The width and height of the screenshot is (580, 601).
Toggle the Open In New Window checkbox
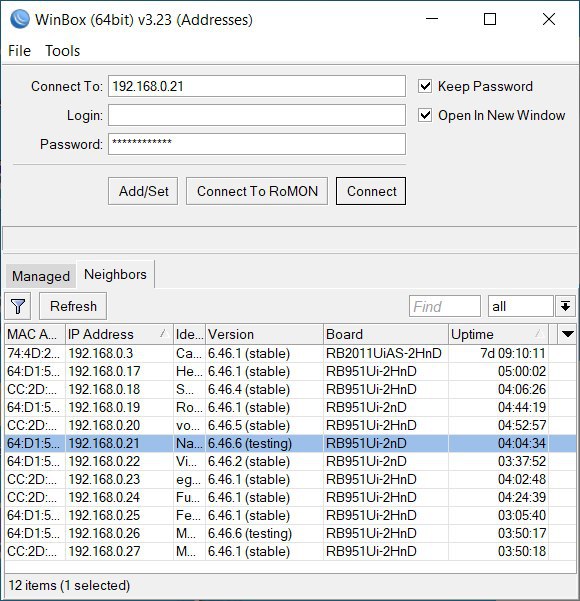tap(425, 115)
